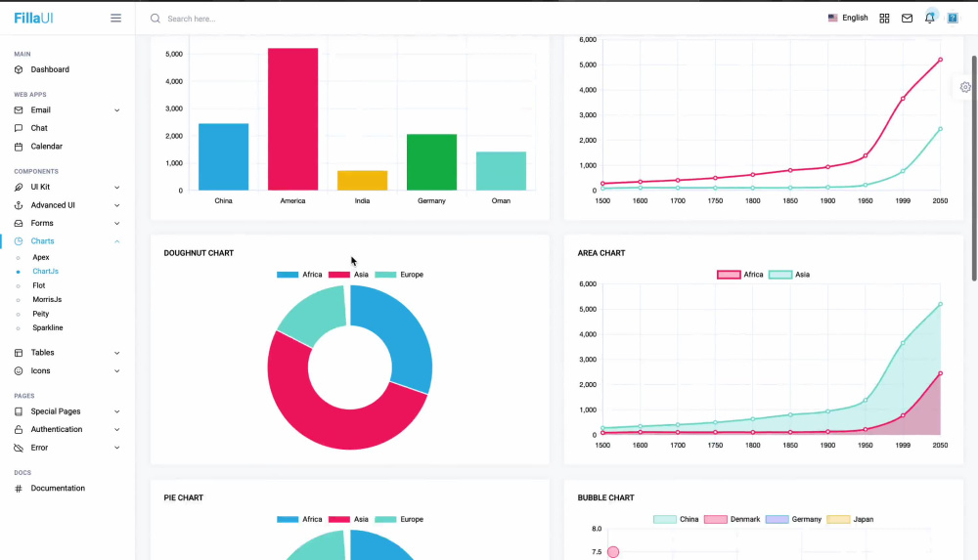
Task: Open the Chat page link
Action: point(39,128)
